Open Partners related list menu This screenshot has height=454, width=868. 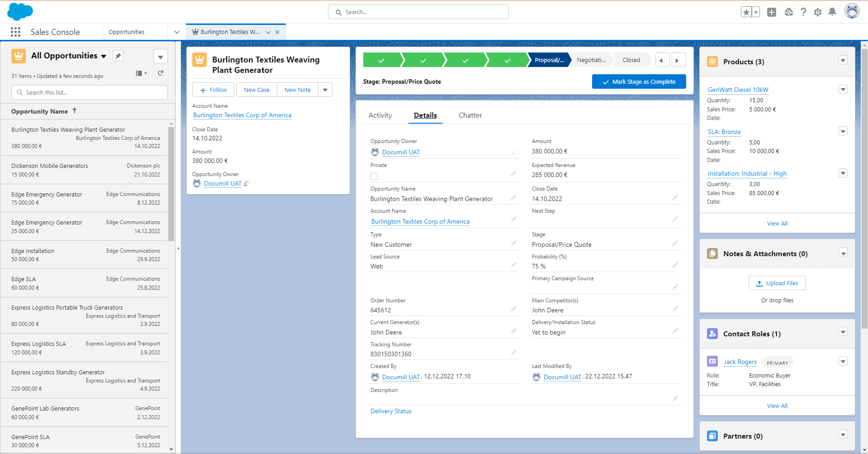[843, 435]
